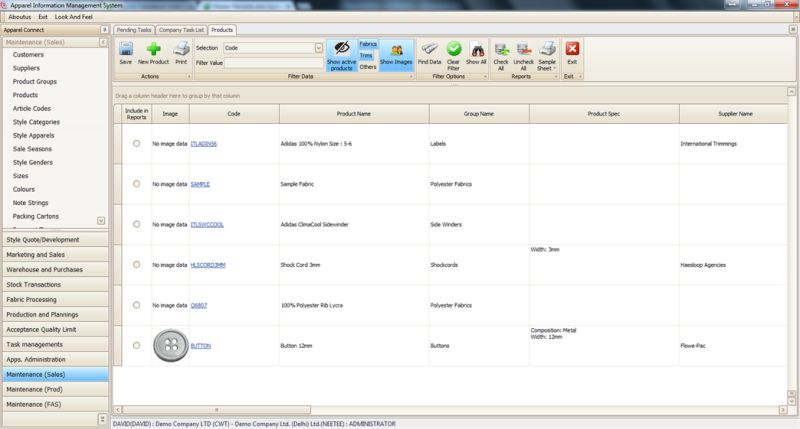Select the radio button for Adidas 100% Nylon row
The image size is (800, 429).
point(136,143)
